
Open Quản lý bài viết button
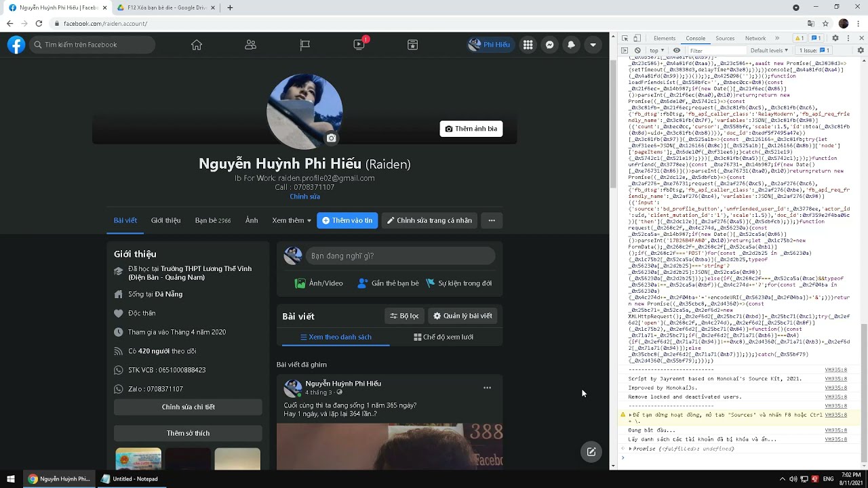pyautogui.click(x=462, y=316)
